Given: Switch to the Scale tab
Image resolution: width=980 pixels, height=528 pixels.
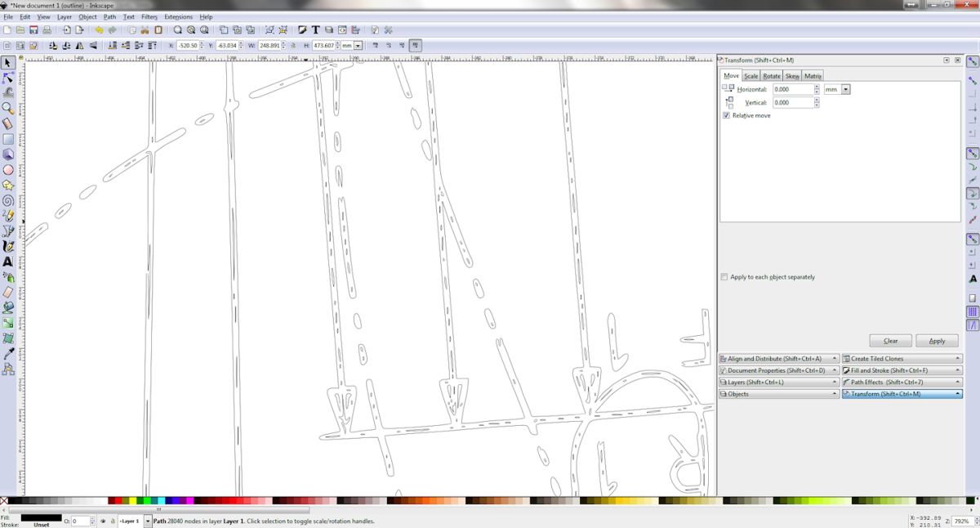Looking at the screenshot, I should pyautogui.click(x=751, y=76).
